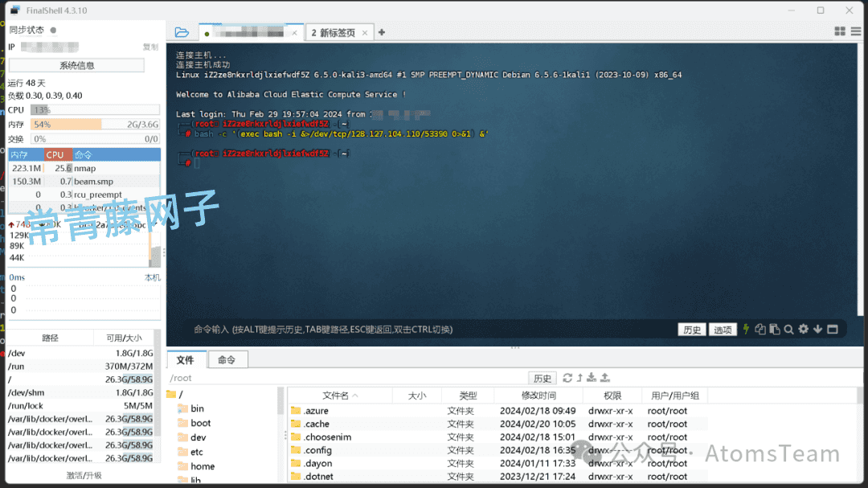Viewport: 868px width, 488px height.
Task: Select the nmap process row
Action: [84, 168]
